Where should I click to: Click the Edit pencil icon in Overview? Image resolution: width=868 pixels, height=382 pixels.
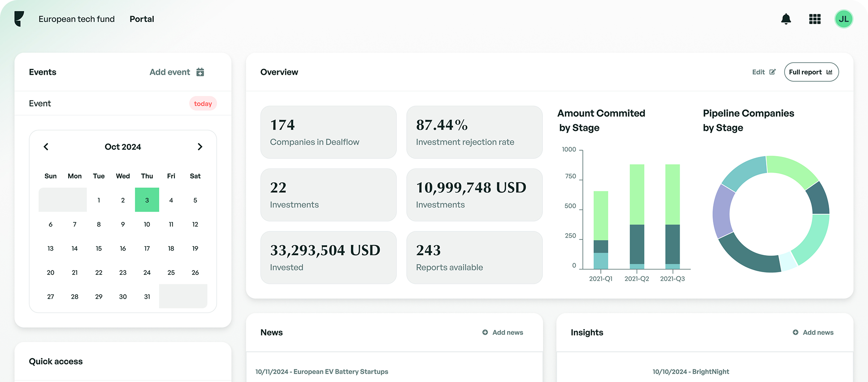tap(773, 72)
